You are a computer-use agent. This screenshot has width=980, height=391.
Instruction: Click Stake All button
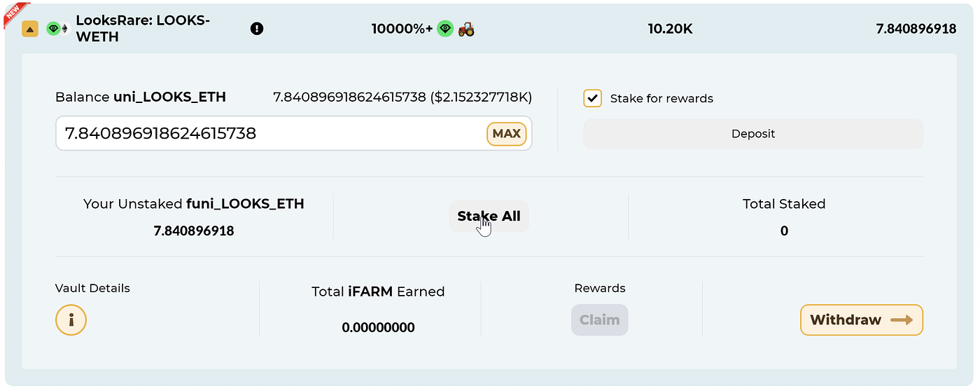click(489, 216)
